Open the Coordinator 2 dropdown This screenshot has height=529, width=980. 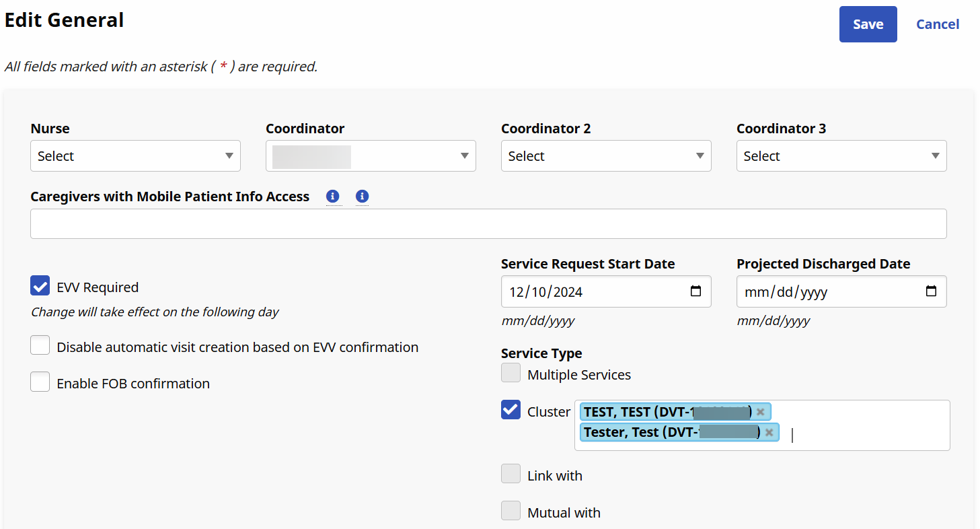pyautogui.click(x=606, y=156)
